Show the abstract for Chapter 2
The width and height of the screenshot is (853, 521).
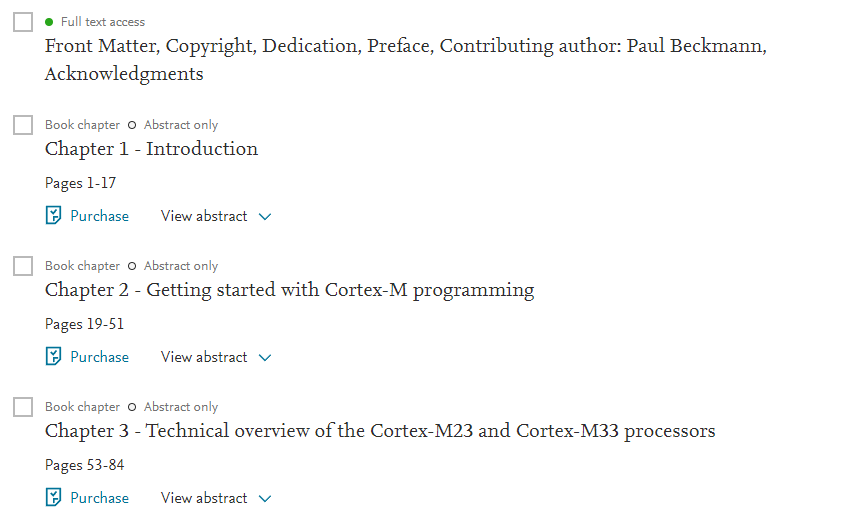[x=216, y=357]
